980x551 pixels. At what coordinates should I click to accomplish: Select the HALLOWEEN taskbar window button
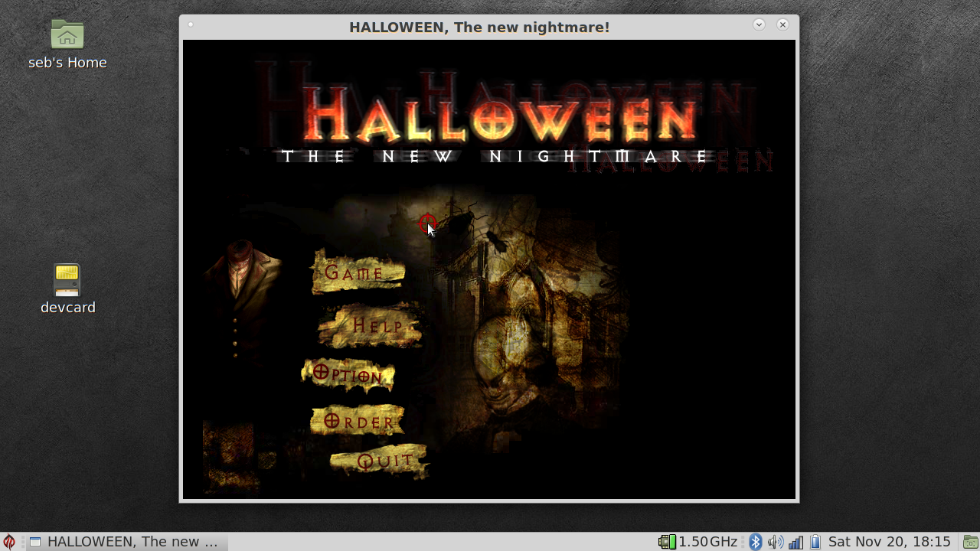pos(126,542)
